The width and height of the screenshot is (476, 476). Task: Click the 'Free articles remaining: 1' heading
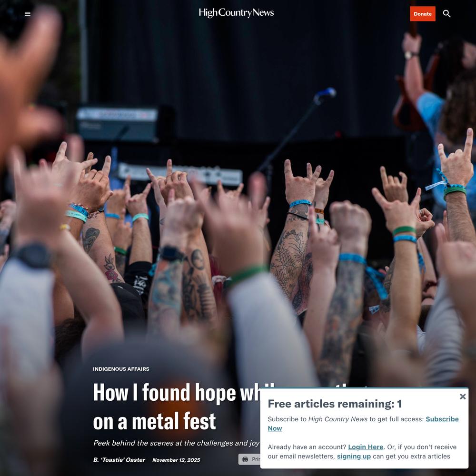335,404
